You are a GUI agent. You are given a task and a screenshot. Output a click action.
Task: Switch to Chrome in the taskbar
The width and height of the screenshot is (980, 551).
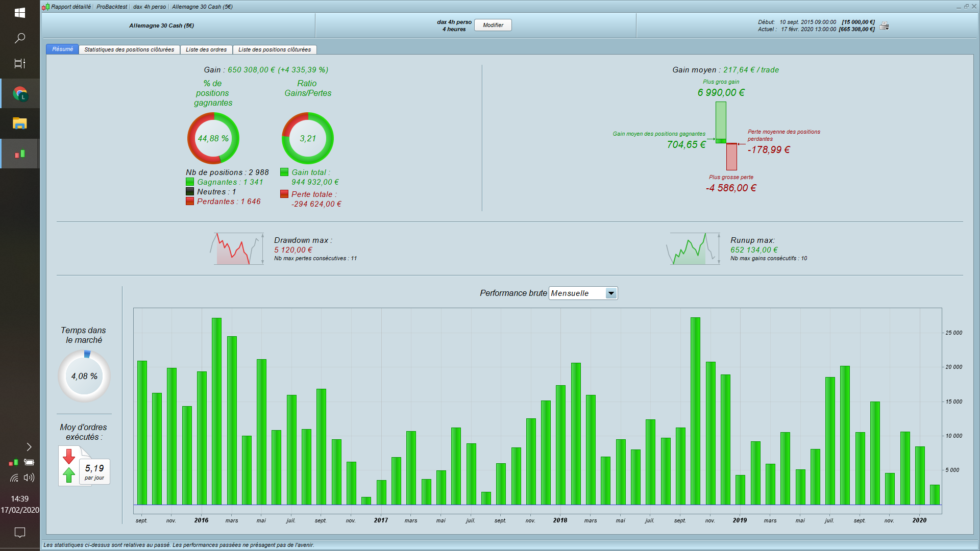[x=20, y=94]
